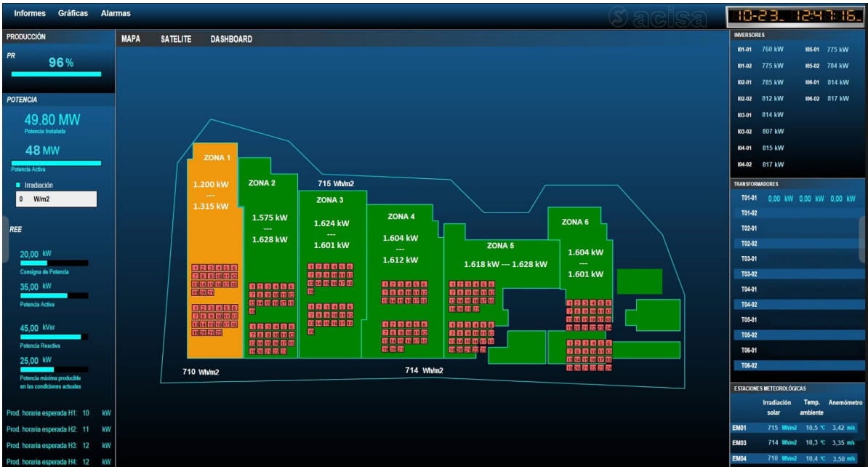Click the Consigna de Potencia bar
868x467 pixels.
click(54, 263)
